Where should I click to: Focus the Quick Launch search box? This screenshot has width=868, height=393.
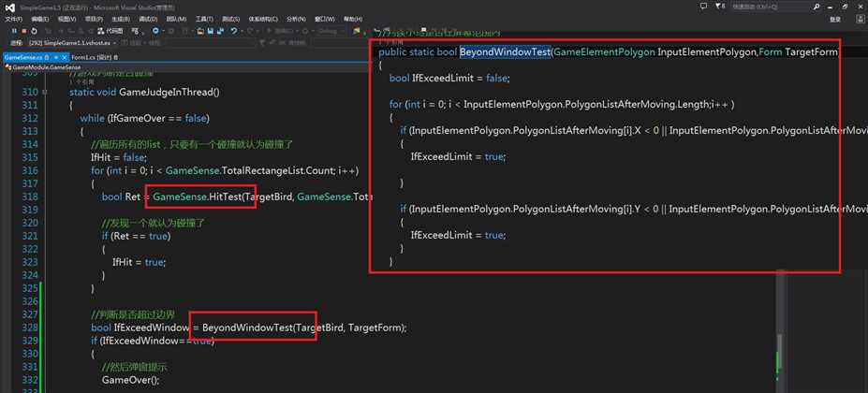tap(772, 7)
